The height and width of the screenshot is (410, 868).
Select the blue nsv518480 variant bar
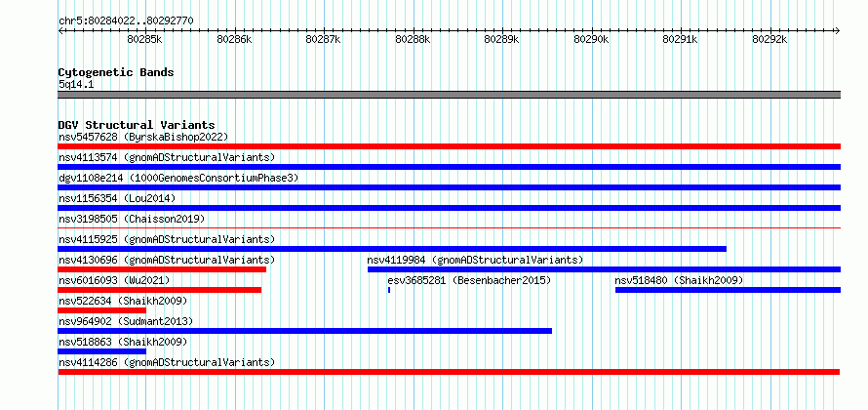(x=728, y=290)
